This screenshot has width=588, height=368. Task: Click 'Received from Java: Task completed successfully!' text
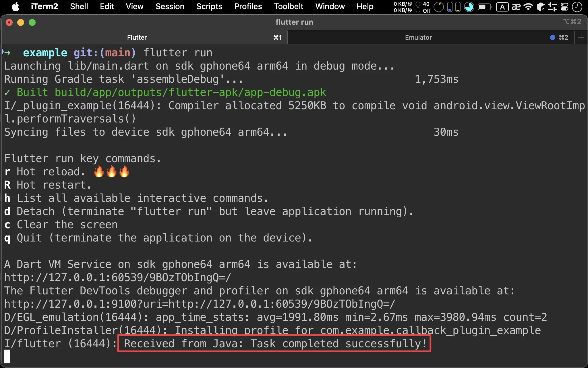coord(275,344)
